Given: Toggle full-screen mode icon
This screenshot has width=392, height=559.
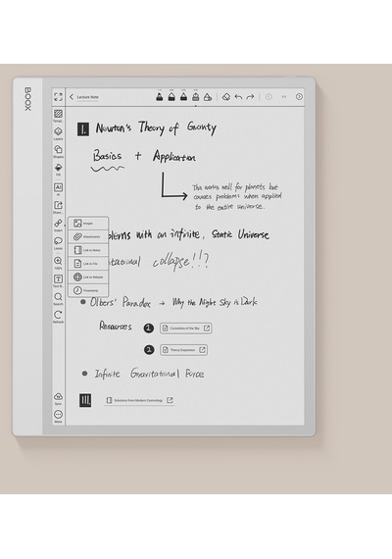Looking at the screenshot, I should coord(58,97).
